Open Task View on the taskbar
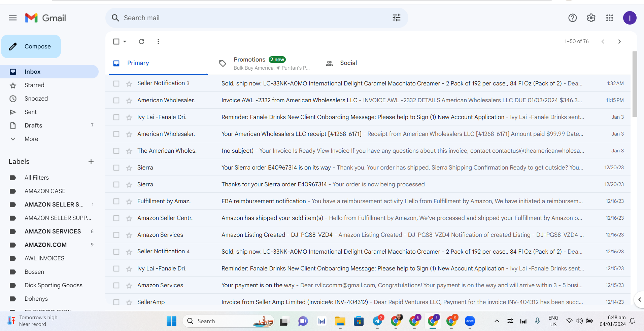The width and height of the screenshot is (644, 331). coord(284,321)
